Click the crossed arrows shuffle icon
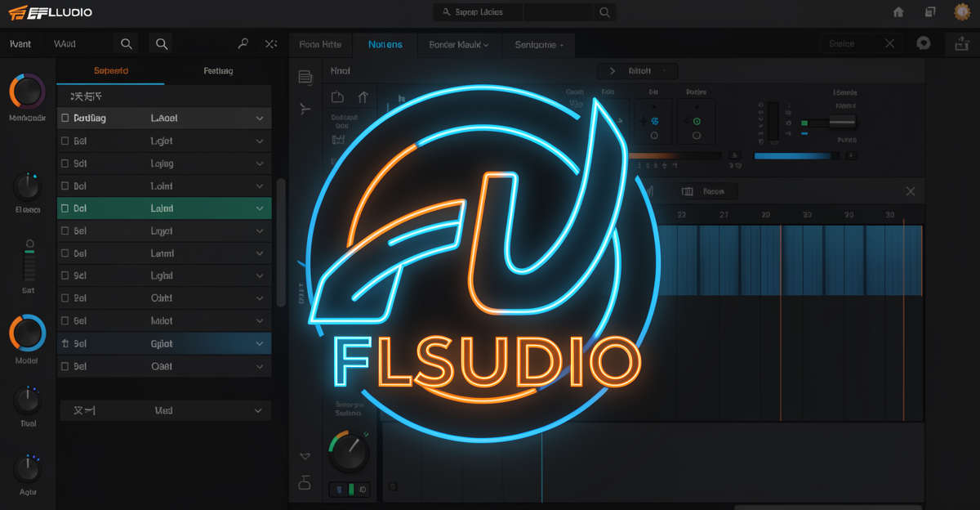 (271, 44)
